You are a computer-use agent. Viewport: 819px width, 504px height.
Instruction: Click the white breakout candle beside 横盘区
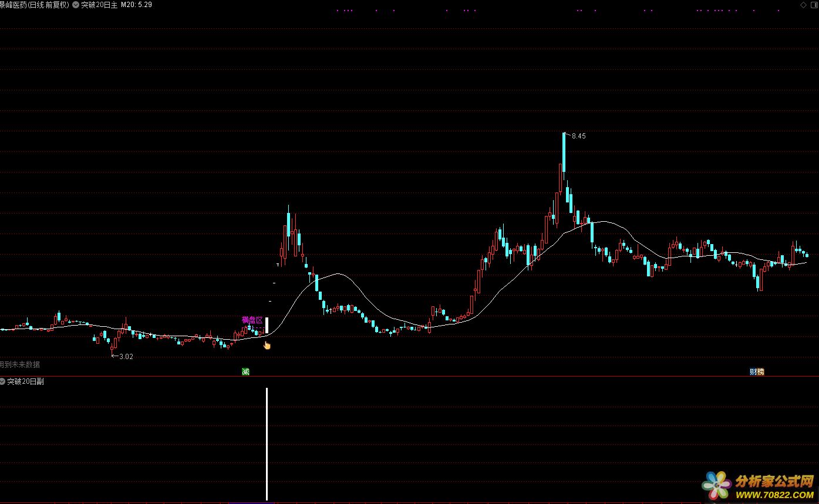[x=267, y=326]
